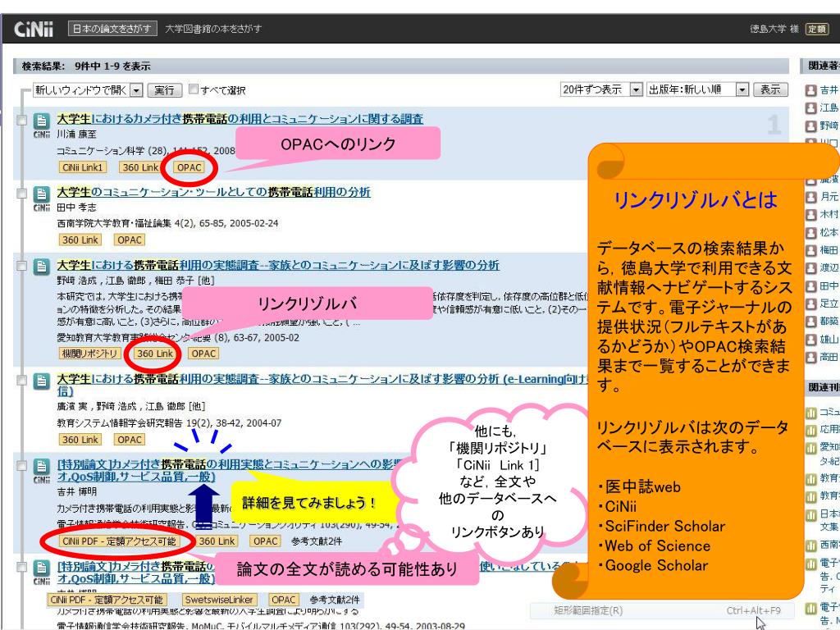Open CiNii PDF - 定額アクセス可能 on 吉井 博明 article
Viewport: 840px width, 630px height.
coord(119,541)
